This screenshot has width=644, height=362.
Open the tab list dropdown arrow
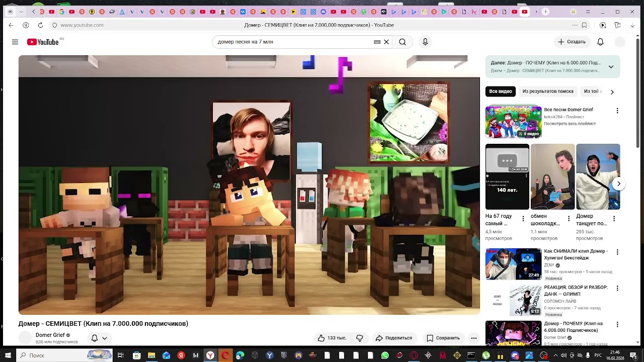click(x=21, y=12)
